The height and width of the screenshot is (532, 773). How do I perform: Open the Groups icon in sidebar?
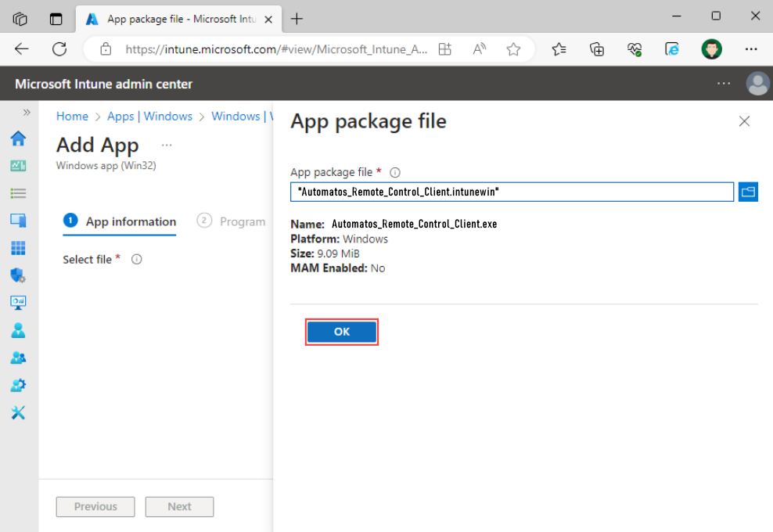18,358
